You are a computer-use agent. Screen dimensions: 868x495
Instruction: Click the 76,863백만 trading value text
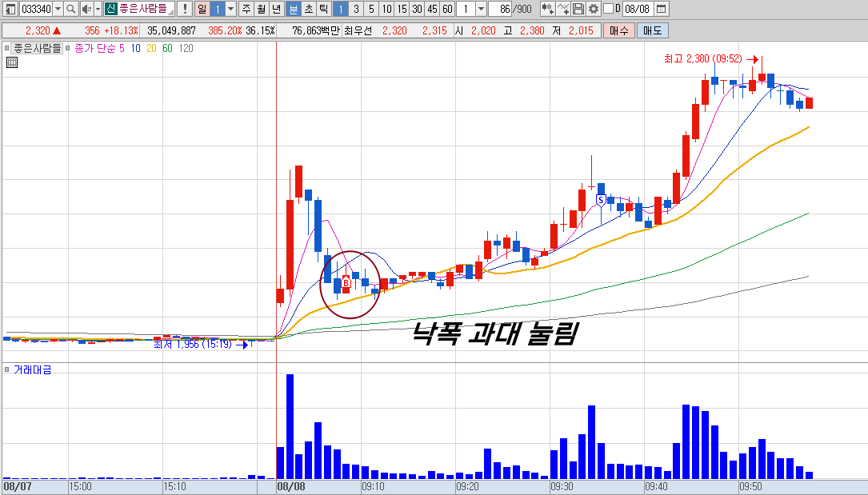pos(315,30)
